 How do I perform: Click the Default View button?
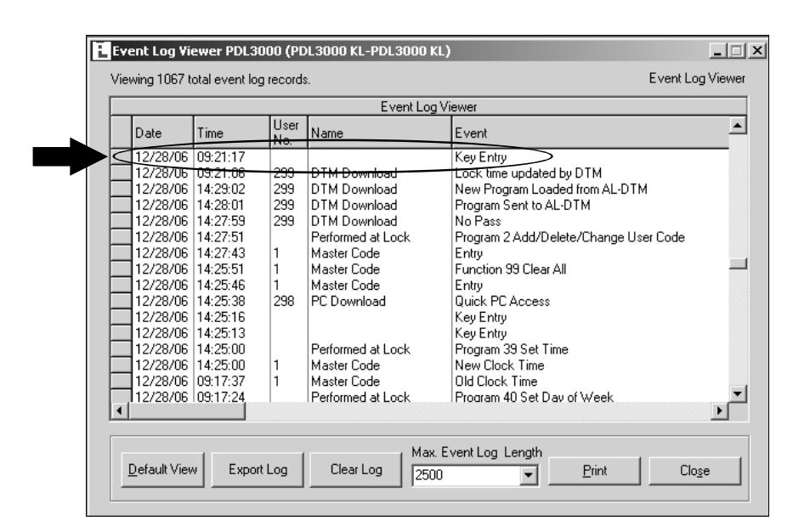162,469
